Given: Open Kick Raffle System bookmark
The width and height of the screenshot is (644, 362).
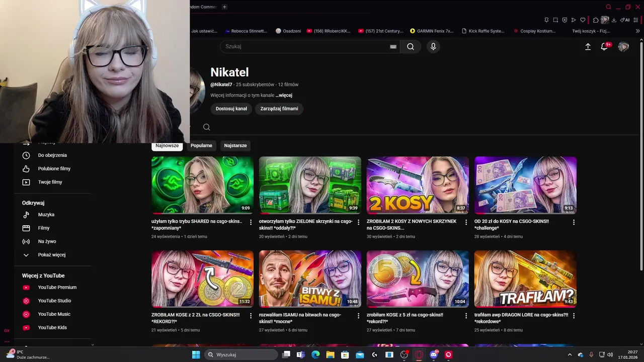Looking at the screenshot, I should pyautogui.click(x=483, y=31).
